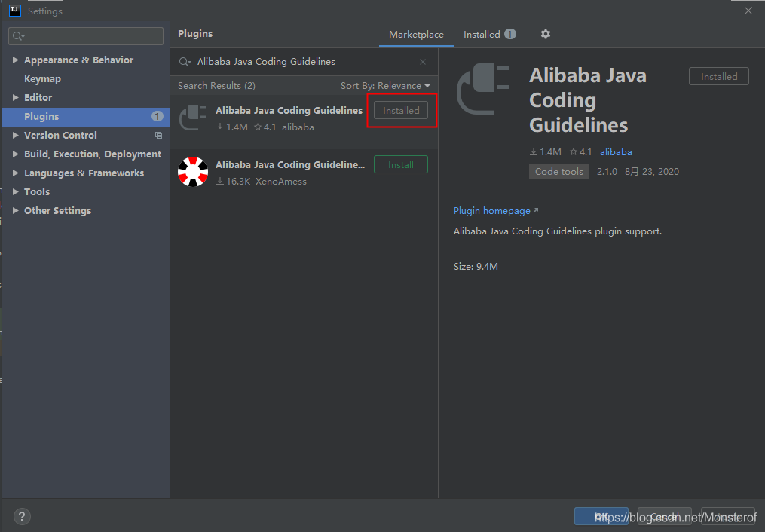This screenshot has height=532, width=765.
Task: Clear the plugin search field text
Action: tap(423, 62)
